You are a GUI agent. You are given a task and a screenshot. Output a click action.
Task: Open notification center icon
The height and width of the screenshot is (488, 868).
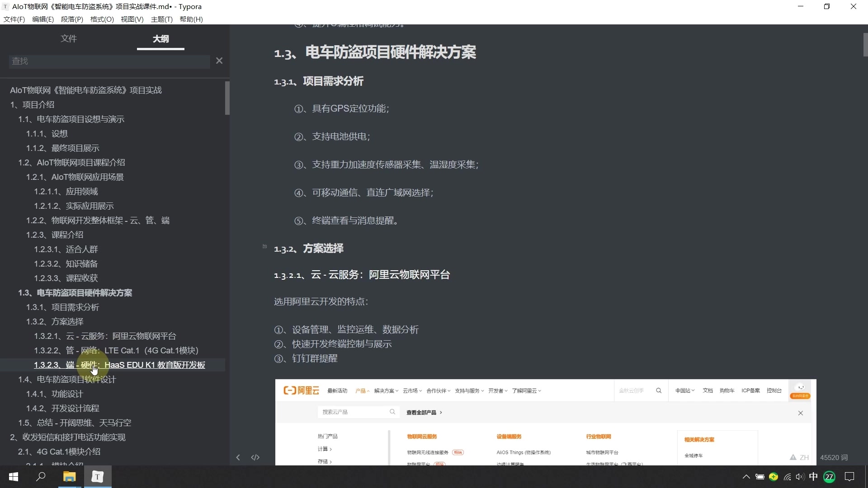849,477
